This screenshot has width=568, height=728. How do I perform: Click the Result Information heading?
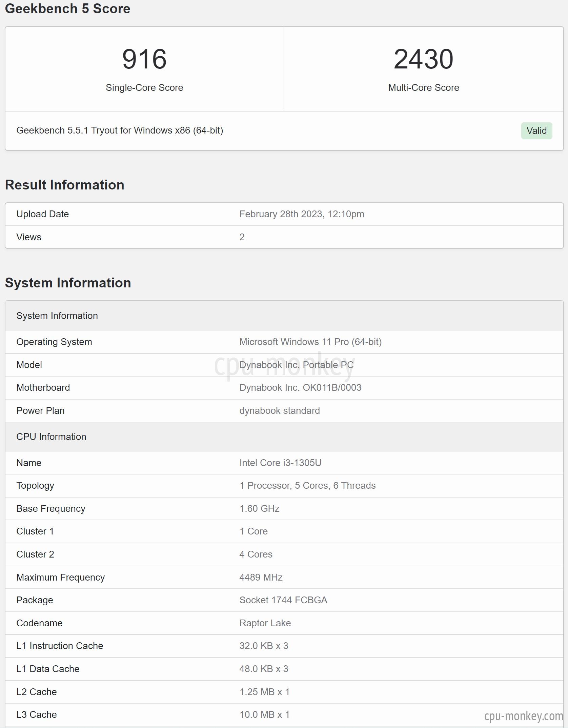[64, 185]
